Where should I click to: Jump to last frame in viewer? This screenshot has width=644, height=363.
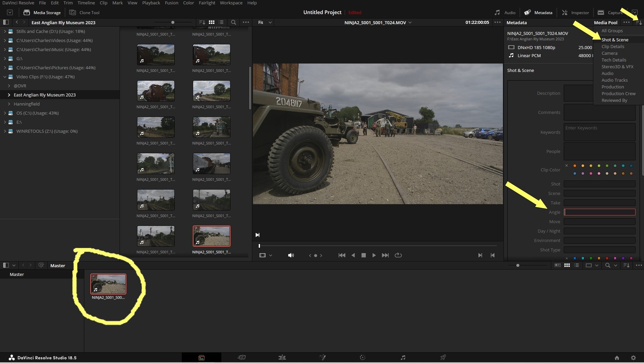coord(385,255)
